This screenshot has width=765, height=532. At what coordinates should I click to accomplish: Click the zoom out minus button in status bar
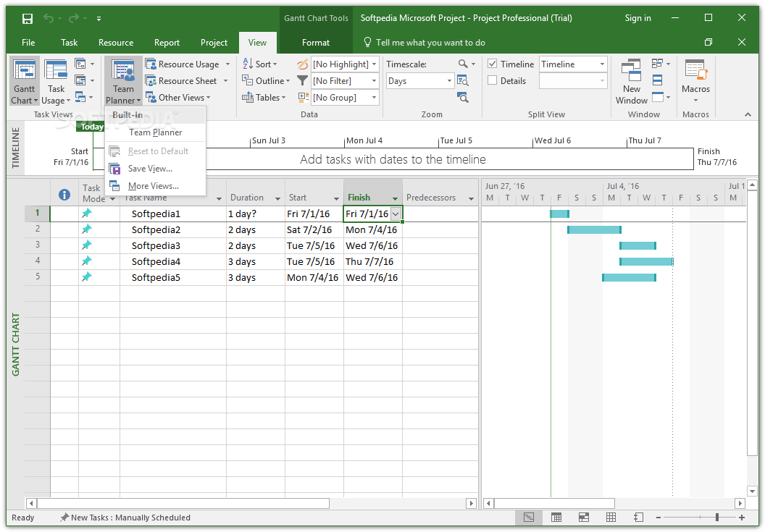659,518
